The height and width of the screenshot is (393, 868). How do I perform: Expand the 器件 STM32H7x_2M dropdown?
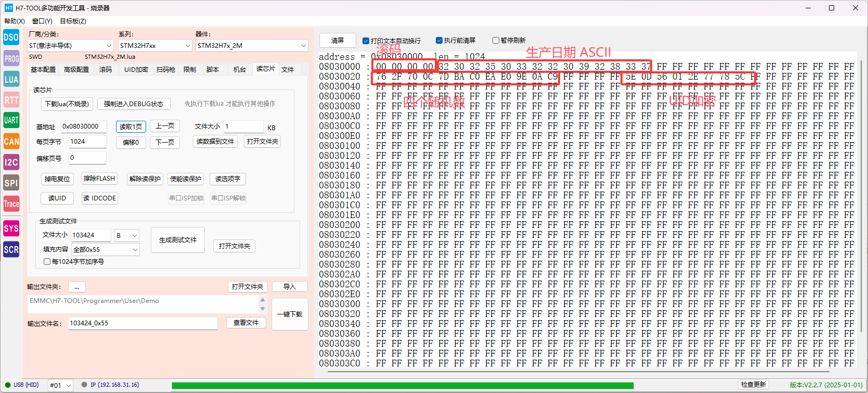point(252,45)
